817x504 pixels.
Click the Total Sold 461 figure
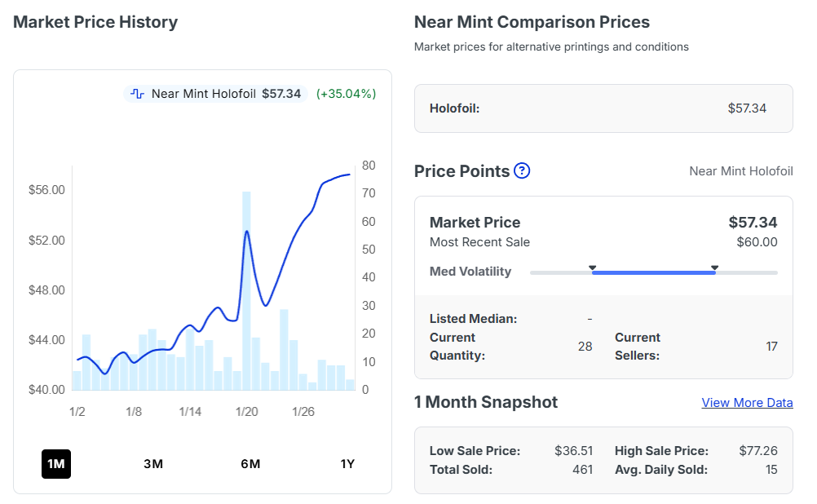(x=582, y=470)
